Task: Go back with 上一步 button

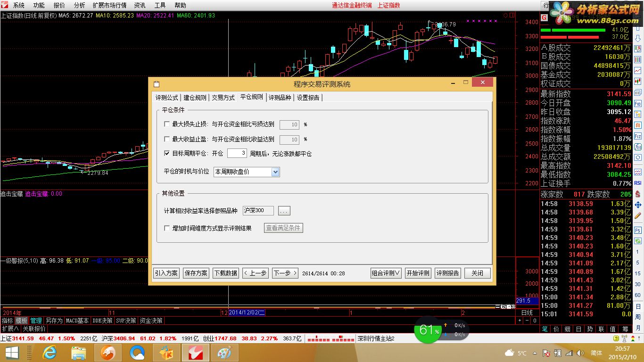Action: coord(256,273)
